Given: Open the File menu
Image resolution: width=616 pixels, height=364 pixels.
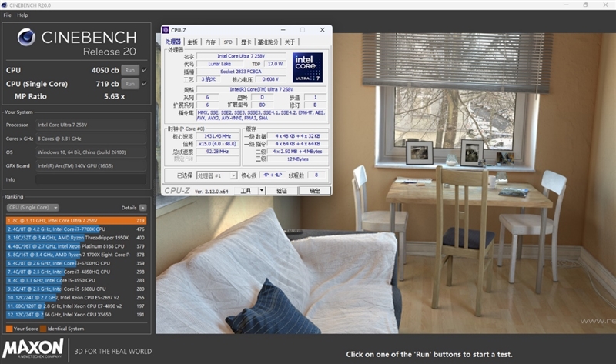Looking at the screenshot, I should [7, 15].
